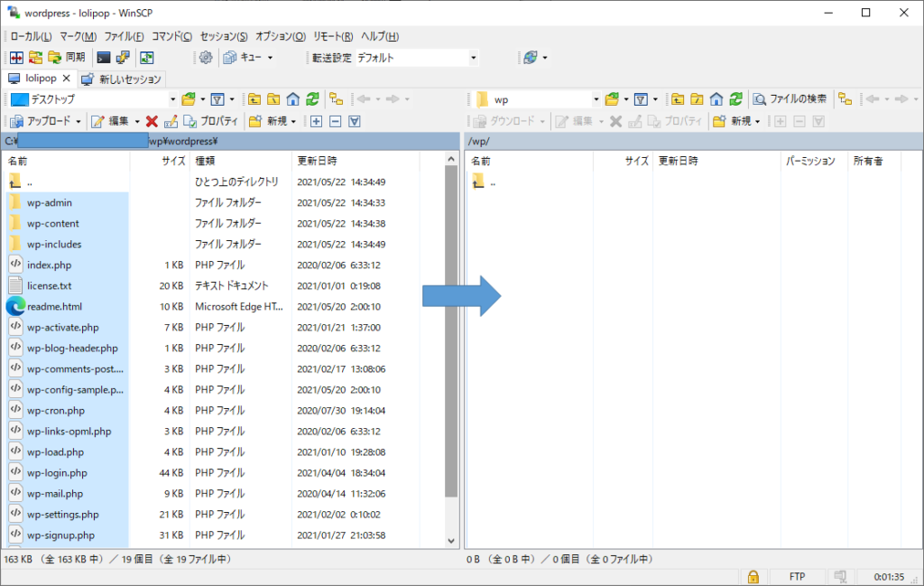
Task: Click the FTP lock icon in status bar
Action: pos(753,576)
